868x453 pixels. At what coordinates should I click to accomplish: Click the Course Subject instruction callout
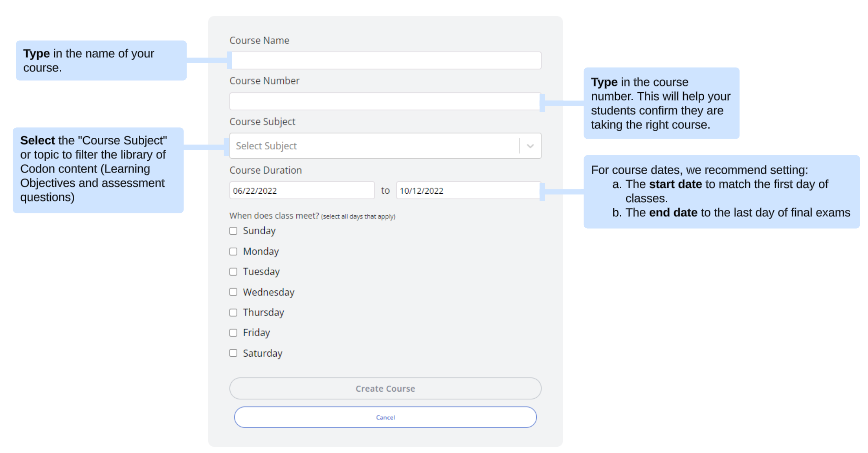pyautogui.click(x=98, y=170)
